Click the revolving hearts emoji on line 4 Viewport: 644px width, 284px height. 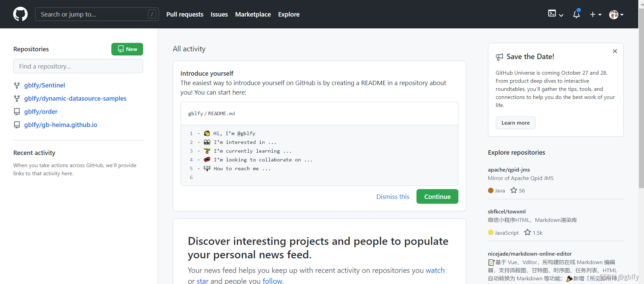(x=207, y=160)
